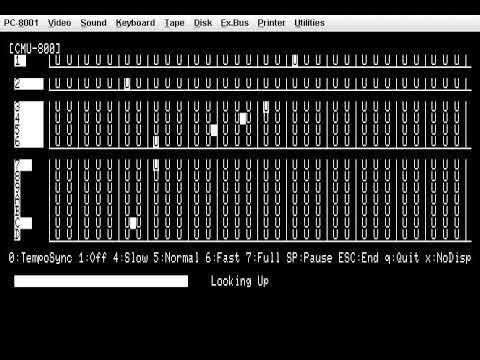This screenshot has height=360, width=480.
Task: Click the 'Looking Up' song title
Action: [x=240, y=281]
